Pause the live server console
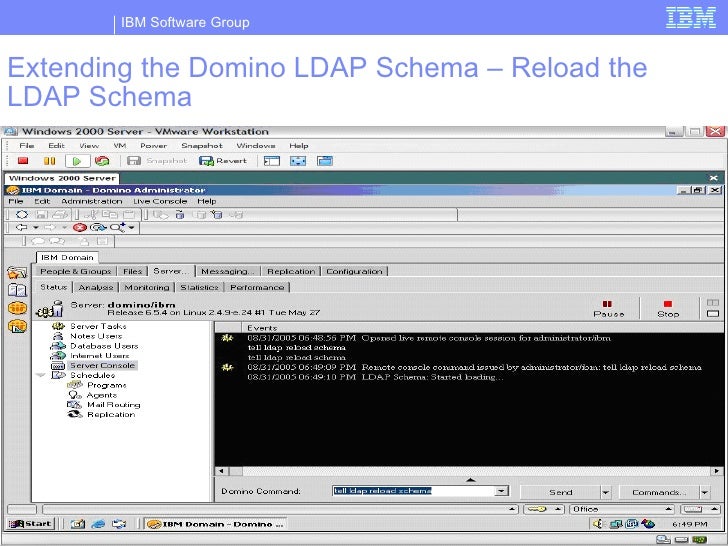Image resolution: width=728 pixels, height=546 pixels. 608,307
